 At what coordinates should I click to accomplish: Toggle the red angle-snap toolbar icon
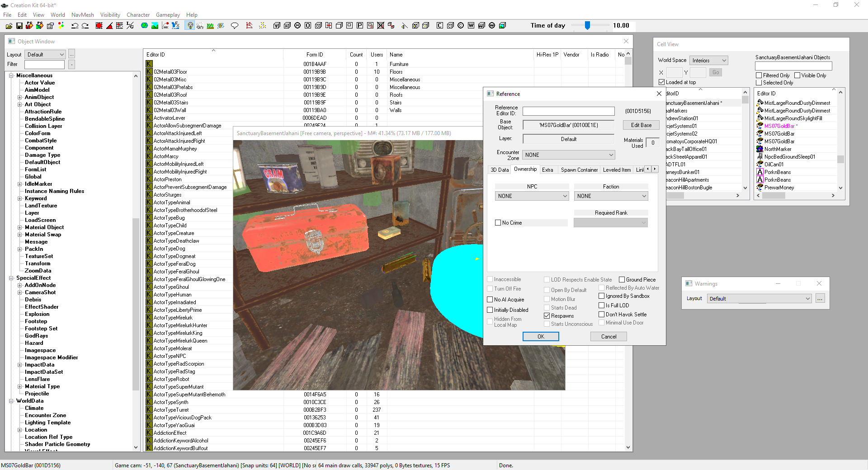[109, 26]
